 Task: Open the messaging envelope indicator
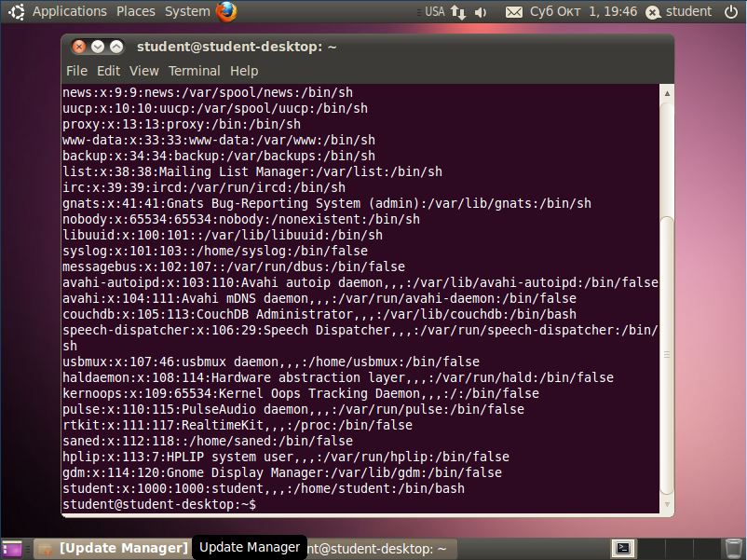[x=513, y=12]
